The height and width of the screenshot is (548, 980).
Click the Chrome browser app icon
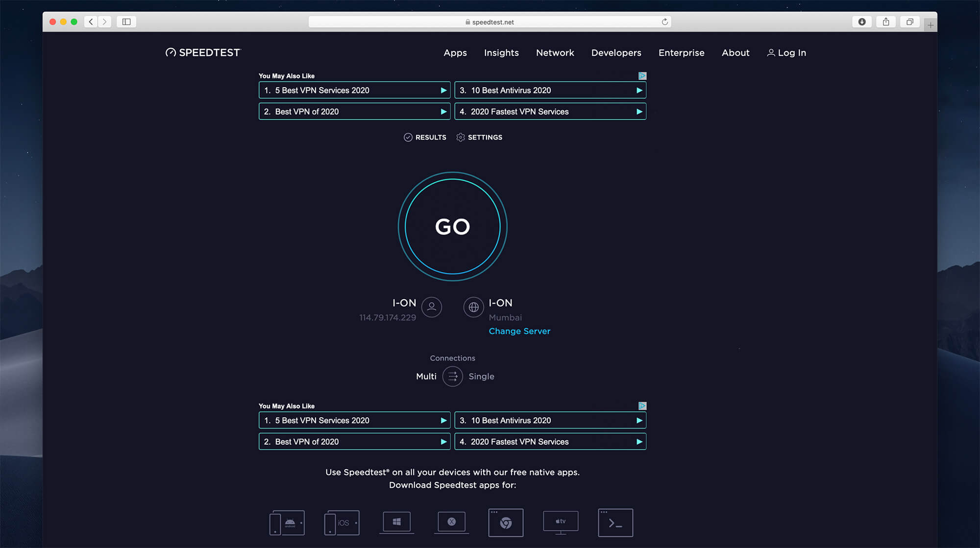pos(506,522)
